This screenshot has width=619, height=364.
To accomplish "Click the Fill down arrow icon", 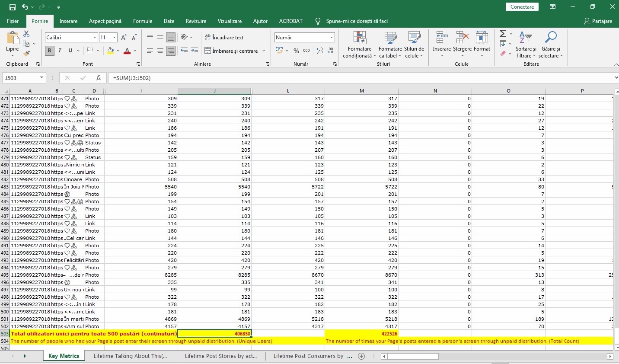I will pos(503,44).
